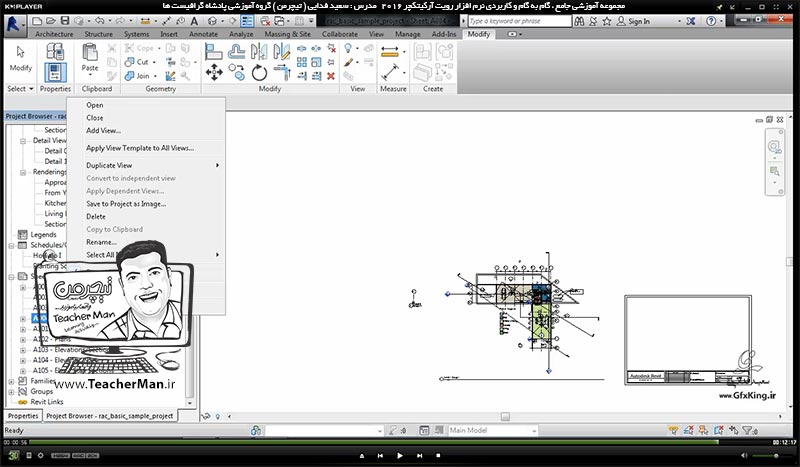This screenshot has width=800, height=467.
Task: Click the Join geometry button
Action: 137,76
